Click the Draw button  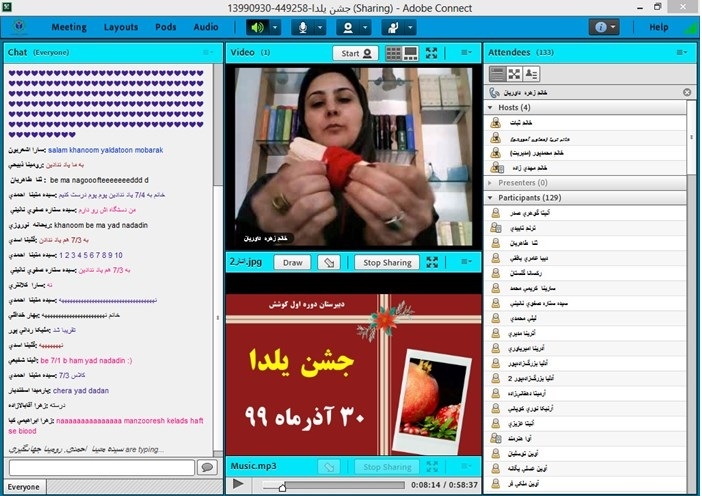pos(292,263)
